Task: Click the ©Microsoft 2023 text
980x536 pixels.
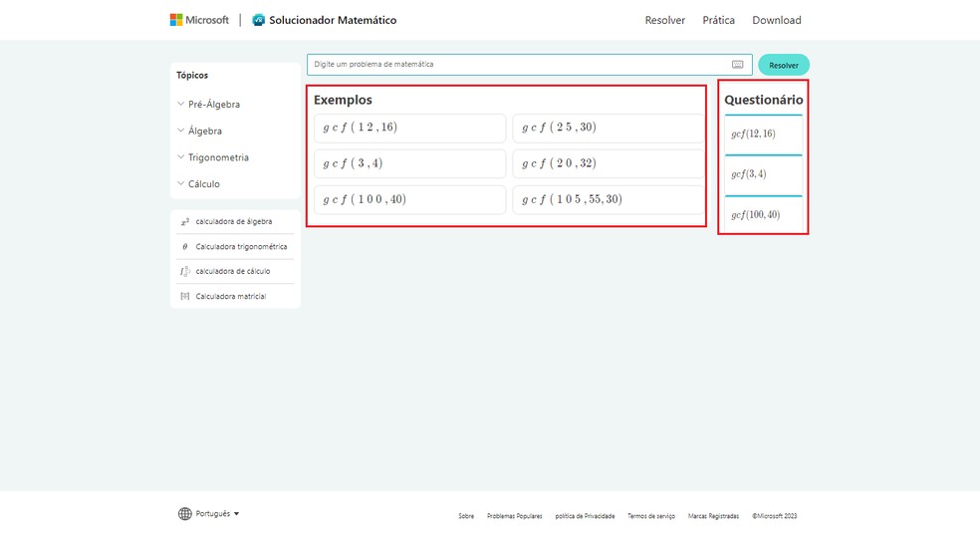Action: pos(775,516)
